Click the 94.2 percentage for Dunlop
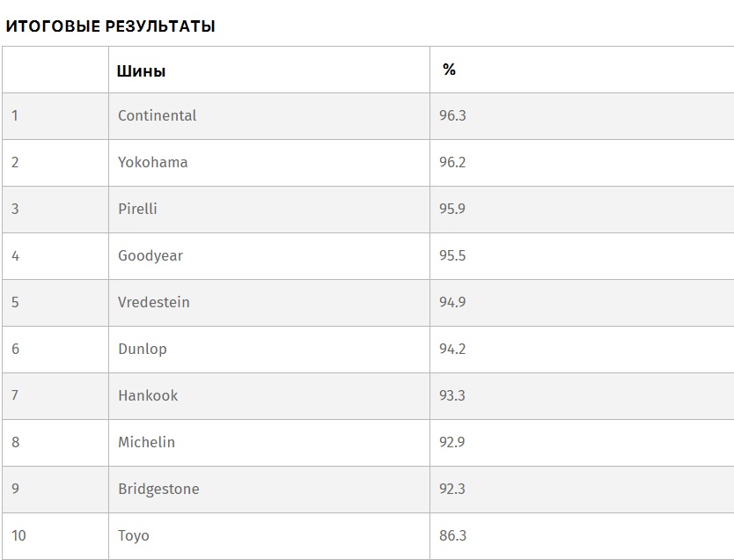 point(452,349)
